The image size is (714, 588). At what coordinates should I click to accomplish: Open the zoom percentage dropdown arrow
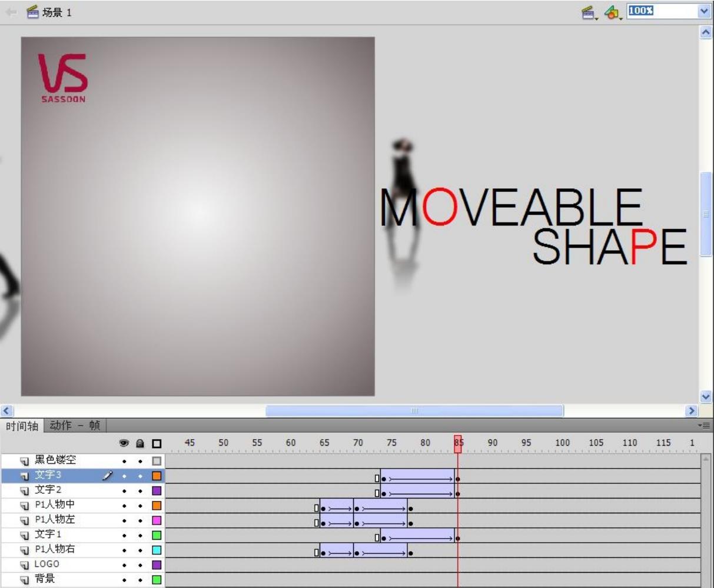click(704, 11)
